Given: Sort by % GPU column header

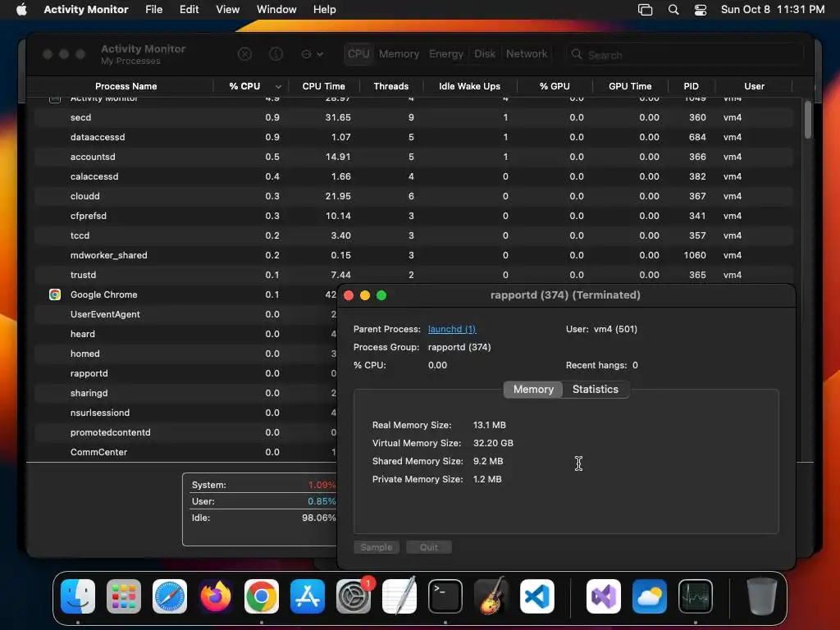Looking at the screenshot, I should [555, 86].
